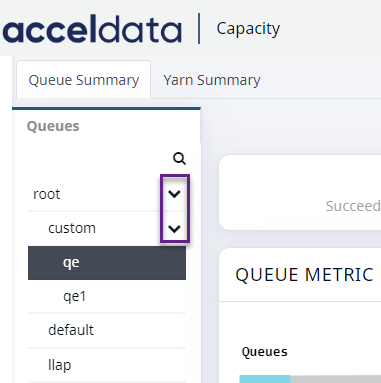Collapse the root queue chevron

tap(174, 194)
